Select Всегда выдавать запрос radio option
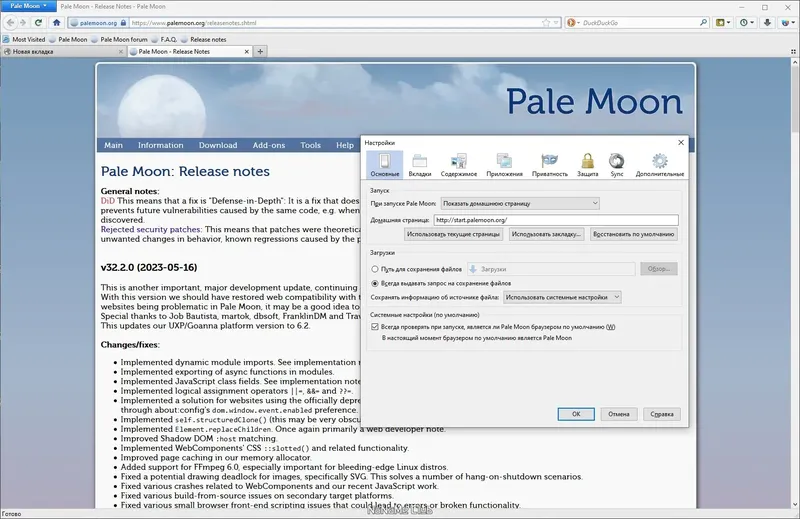 point(375,283)
